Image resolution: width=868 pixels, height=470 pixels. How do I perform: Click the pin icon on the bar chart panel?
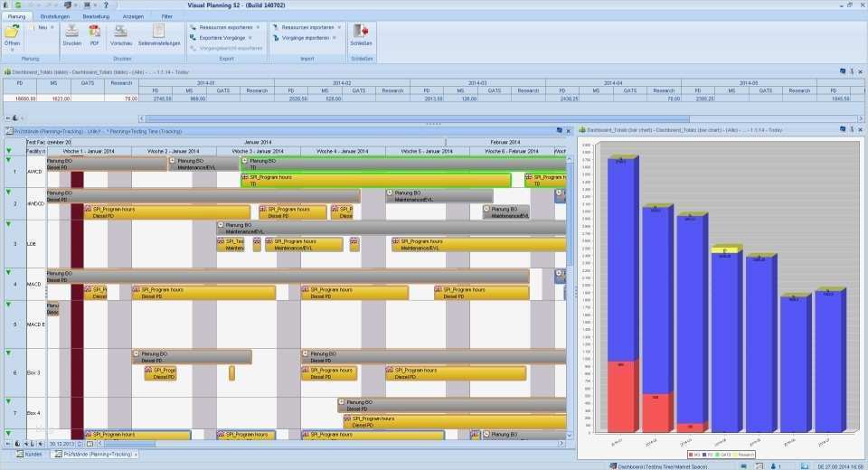click(x=852, y=129)
